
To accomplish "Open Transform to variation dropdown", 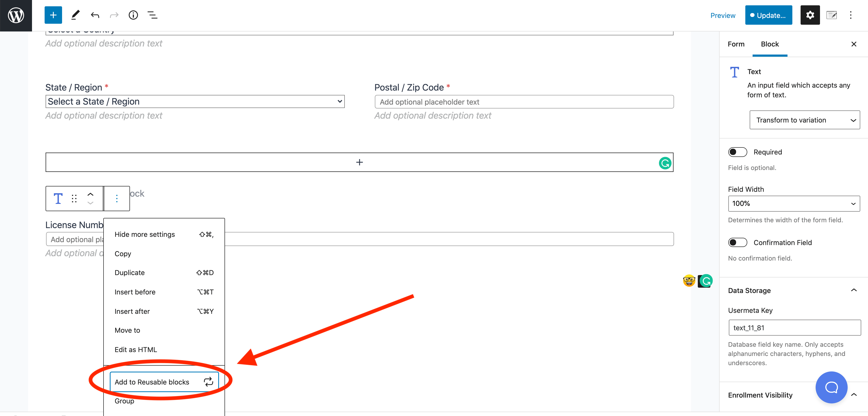I will [x=805, y=120].
